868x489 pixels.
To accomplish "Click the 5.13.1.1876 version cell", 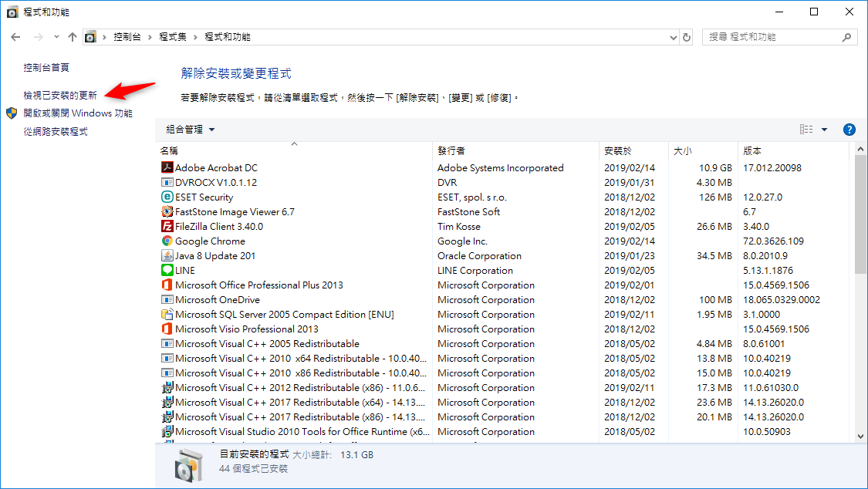I will click(x=768, y=271).
